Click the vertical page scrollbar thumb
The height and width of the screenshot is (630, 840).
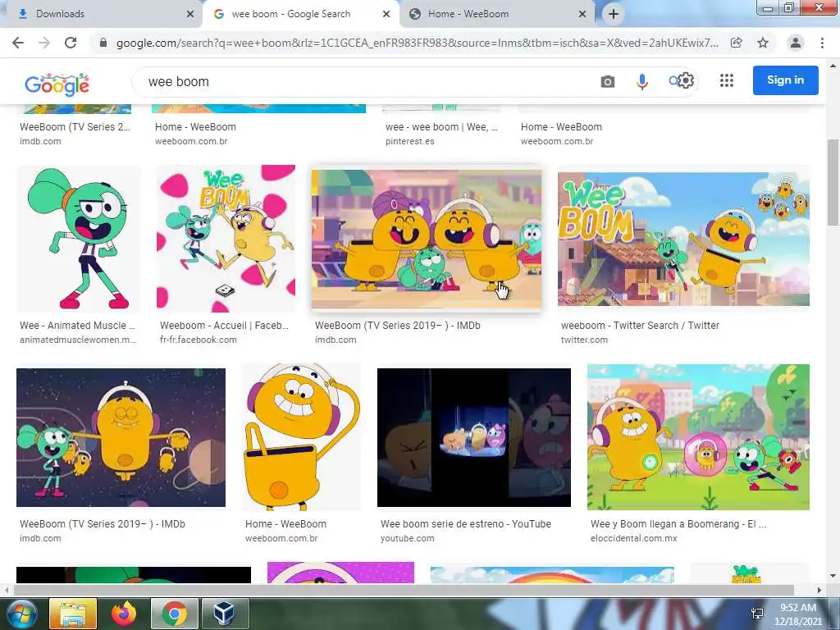pos(833,182)
